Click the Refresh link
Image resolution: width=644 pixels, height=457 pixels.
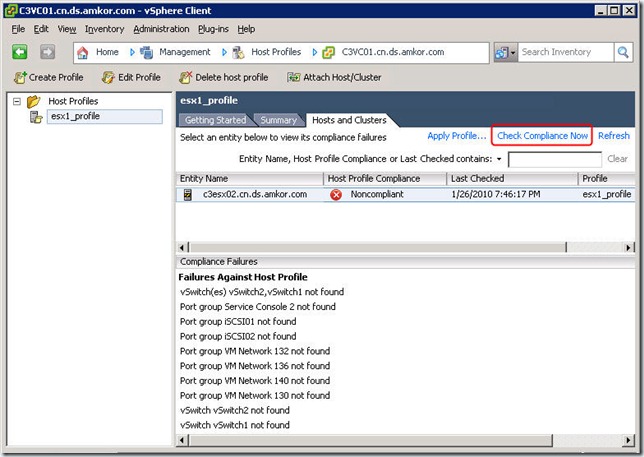tap(614, 136)
